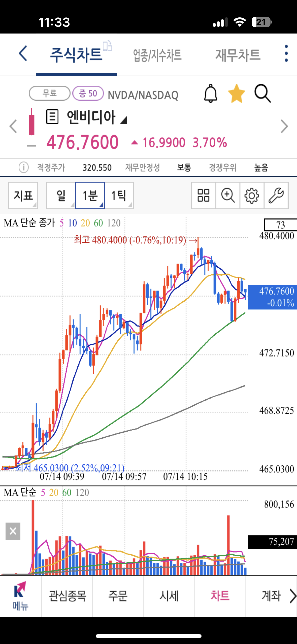Tap the 472.7150 price axis label
Screen dimensions: 297x644
pos(277,353)
